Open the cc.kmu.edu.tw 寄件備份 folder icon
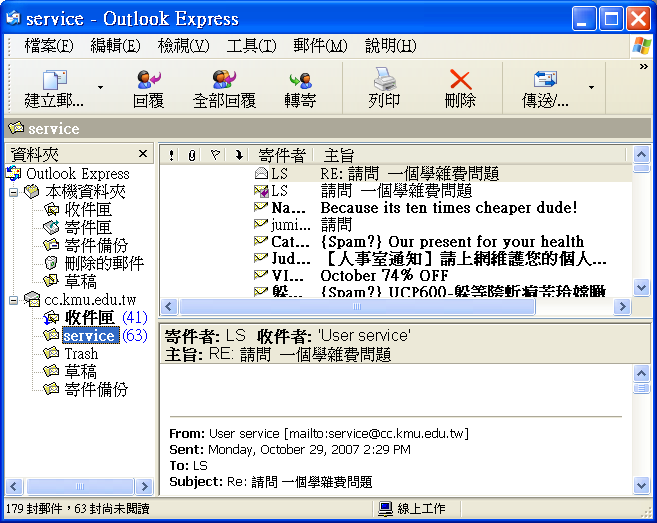 pos(51,389)
